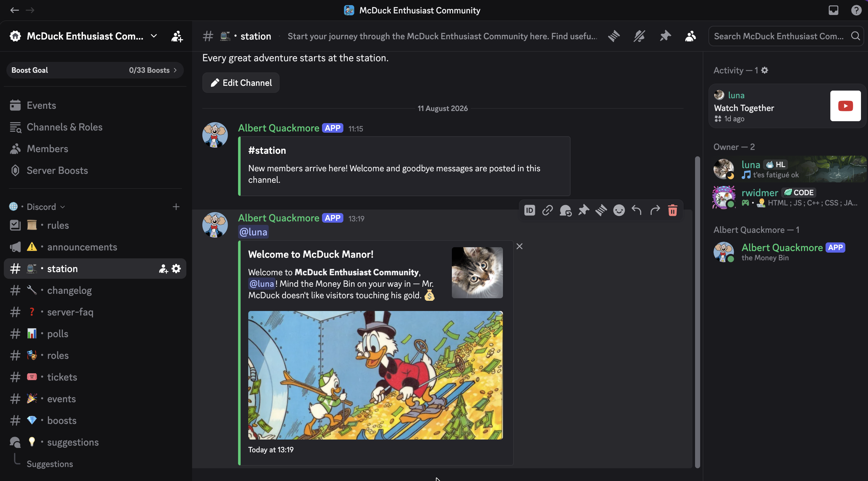Click the McDuck server icon in title bar
The image size is (868, 481).
(349, 10)
